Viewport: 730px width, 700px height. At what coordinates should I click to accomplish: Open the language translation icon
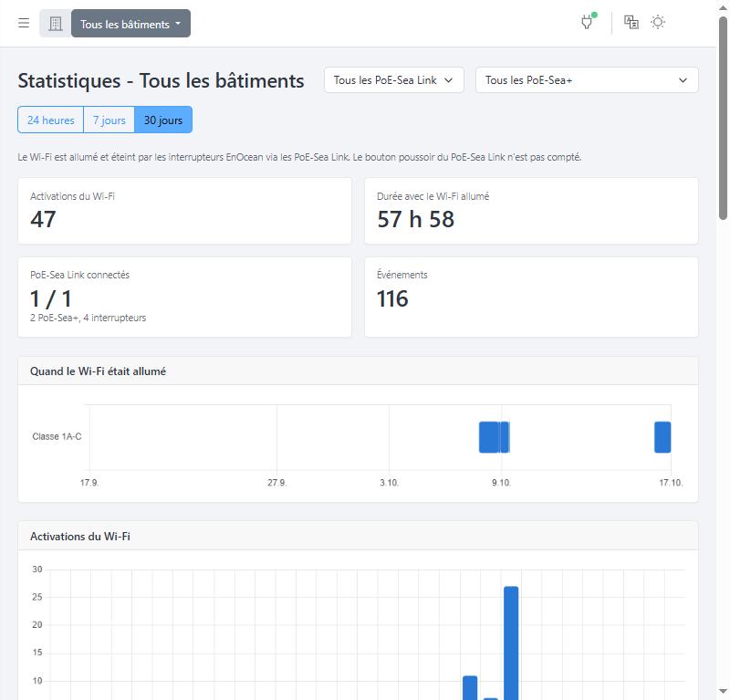click(631, 22)
